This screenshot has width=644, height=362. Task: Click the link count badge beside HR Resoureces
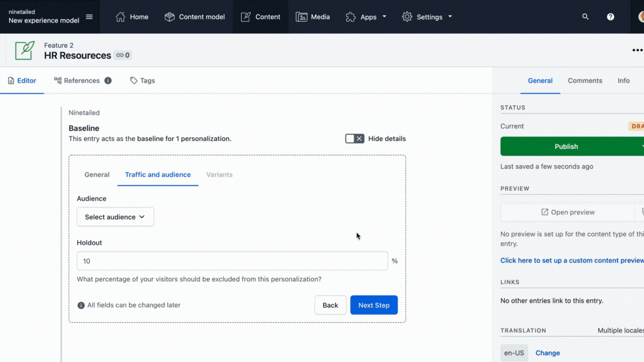[x=123, y=55]
